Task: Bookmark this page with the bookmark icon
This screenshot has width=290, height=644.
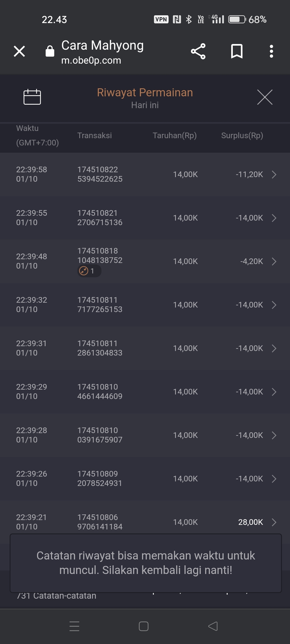Action: 237,51
